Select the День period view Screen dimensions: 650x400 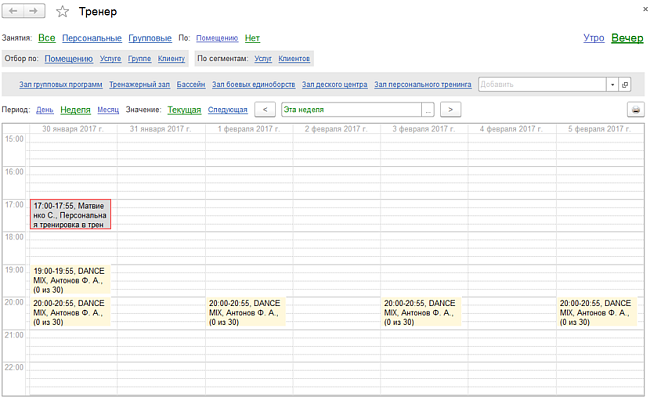pyautogui.click(x=45, y=110)
